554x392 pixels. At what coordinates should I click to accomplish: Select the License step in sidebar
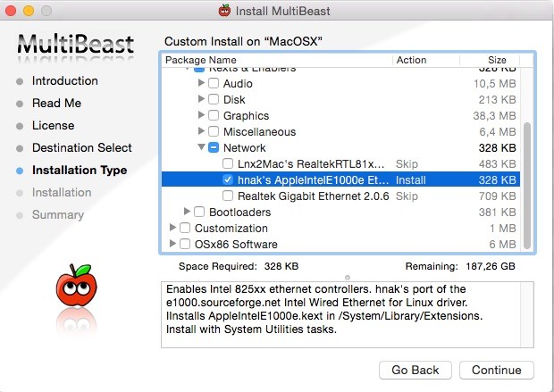pos(54,125)
